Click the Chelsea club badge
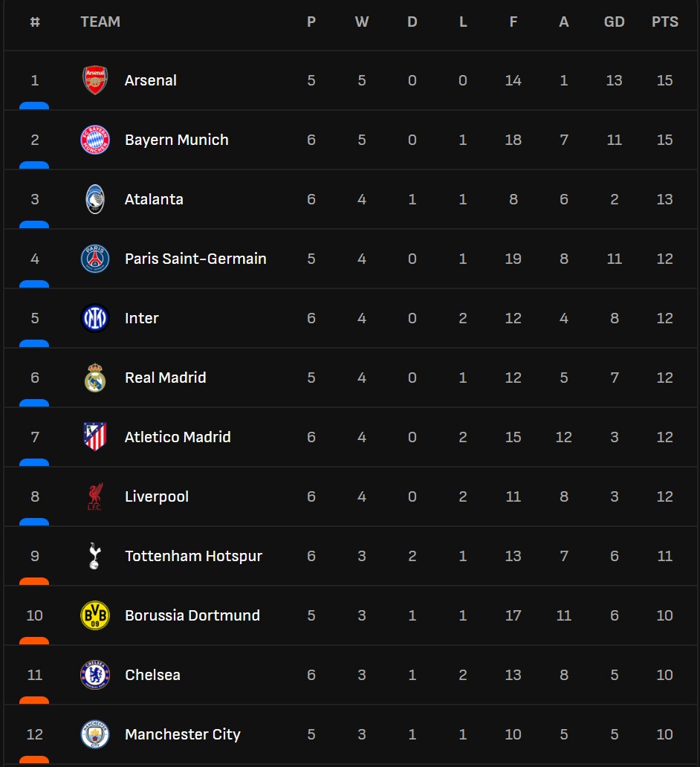This screenshot has height=767, width=700. [95, 675]
